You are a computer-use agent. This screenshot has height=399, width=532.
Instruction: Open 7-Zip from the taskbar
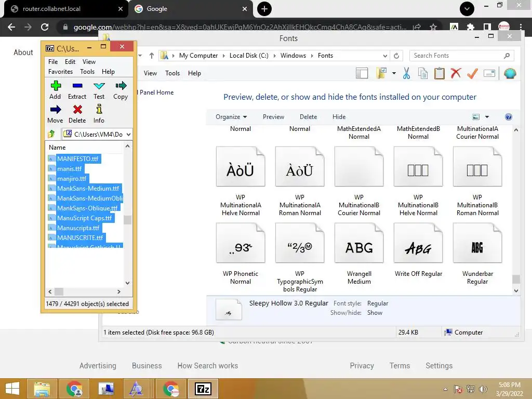coord(203,389)
